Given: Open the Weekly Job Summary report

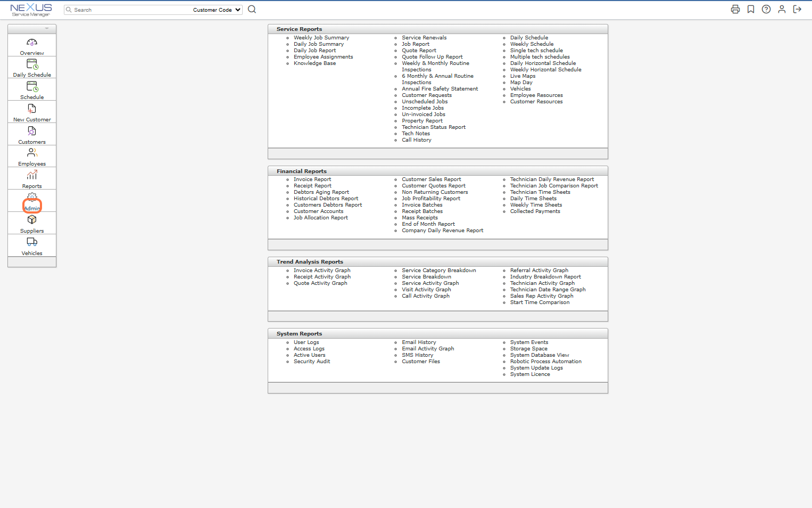Looking at the screenshot, I should coord(321,38).
